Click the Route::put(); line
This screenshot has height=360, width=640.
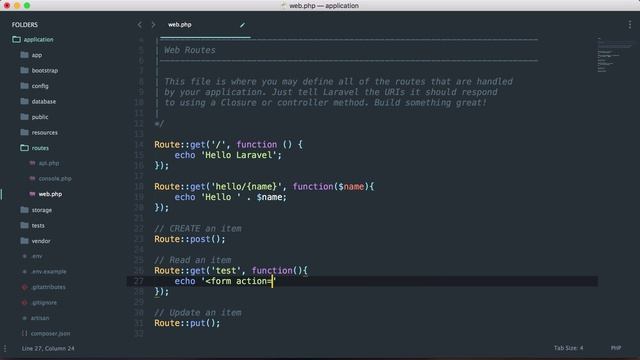[x=187, y=323]
